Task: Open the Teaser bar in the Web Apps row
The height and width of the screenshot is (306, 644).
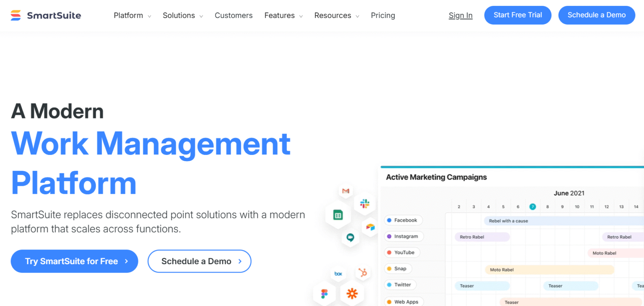Action: tap(571, 302)
